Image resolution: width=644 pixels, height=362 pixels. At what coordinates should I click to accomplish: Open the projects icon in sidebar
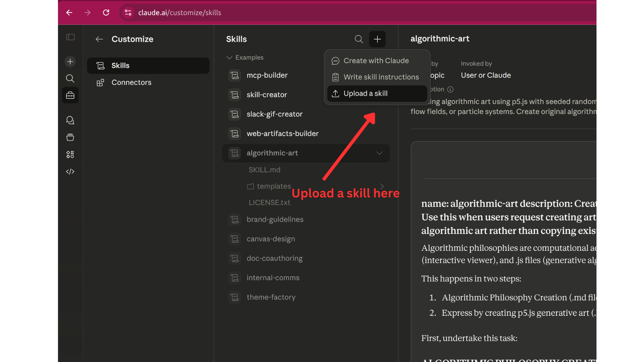[x=70, y=137]
